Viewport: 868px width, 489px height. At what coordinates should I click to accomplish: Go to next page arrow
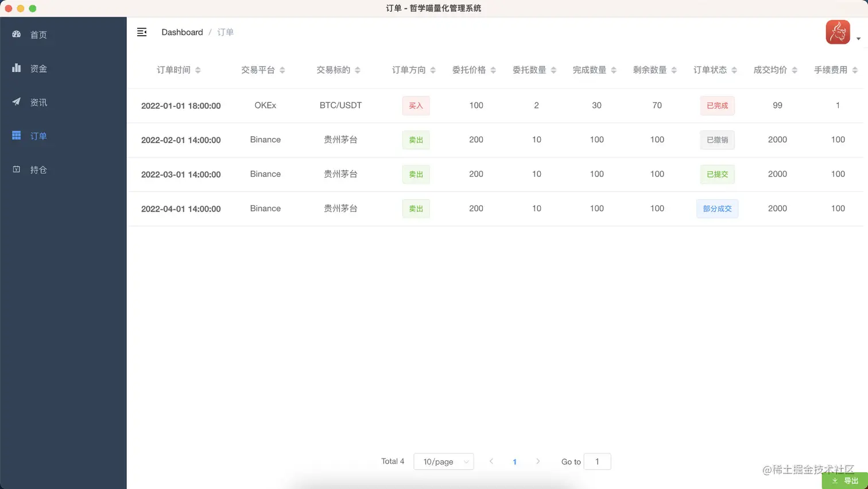tap(538, 461)
